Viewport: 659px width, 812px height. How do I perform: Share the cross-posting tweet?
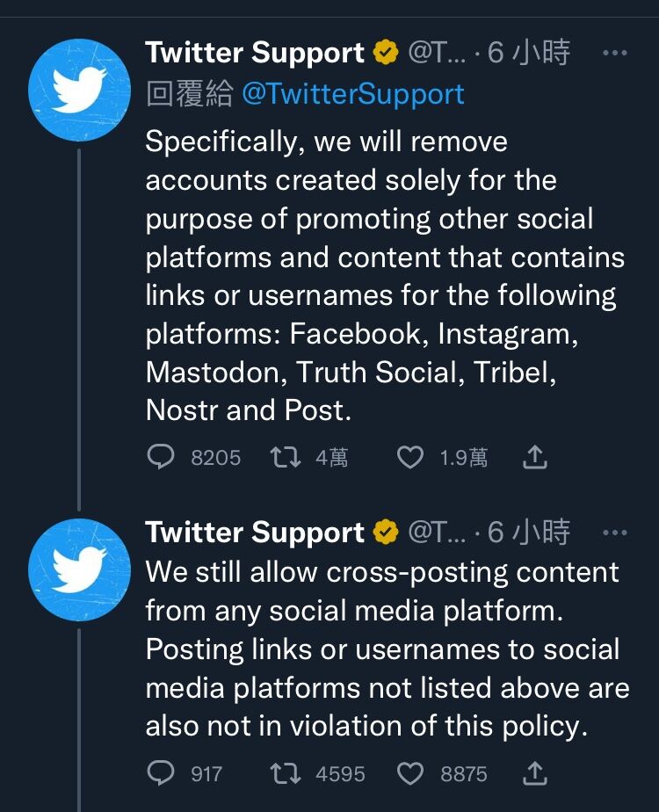pyautogui.click(x=535, y=773)
